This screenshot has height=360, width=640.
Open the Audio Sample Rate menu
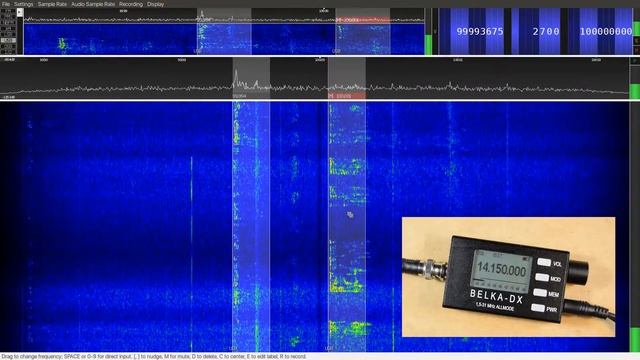[93, 4]
